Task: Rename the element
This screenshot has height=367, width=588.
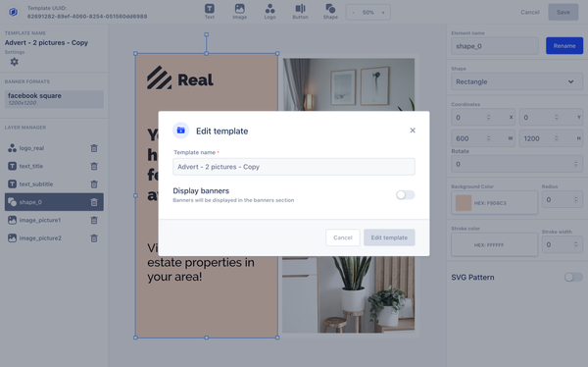Action: point(564,46)
